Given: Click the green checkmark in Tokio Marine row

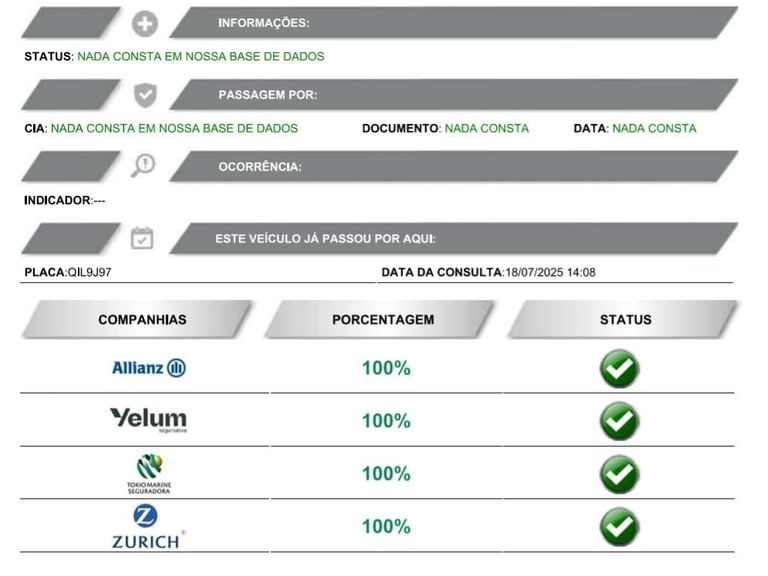Looking at the screenshot, I should 620,474.
